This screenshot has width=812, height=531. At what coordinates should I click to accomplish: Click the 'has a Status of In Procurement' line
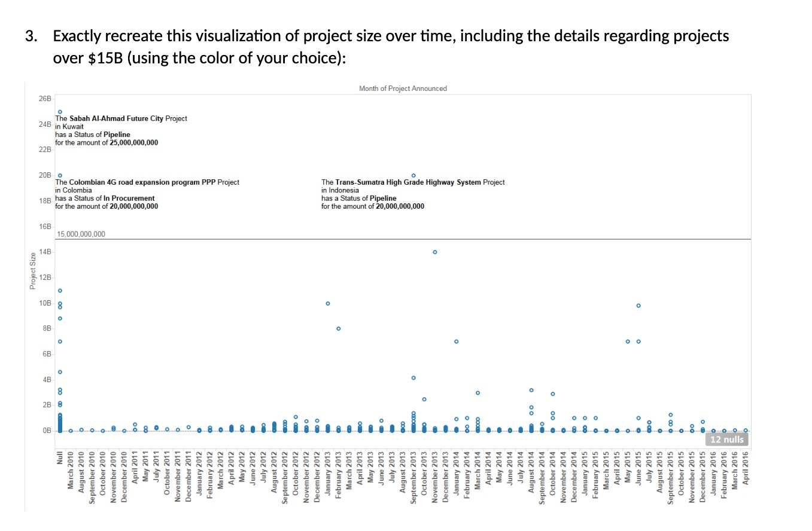(105, 198)
